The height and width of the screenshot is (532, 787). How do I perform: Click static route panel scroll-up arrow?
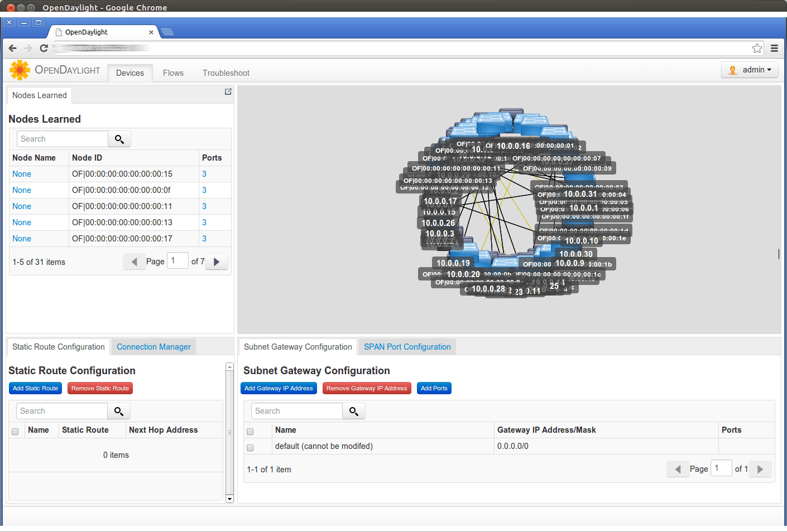(229, 367)
